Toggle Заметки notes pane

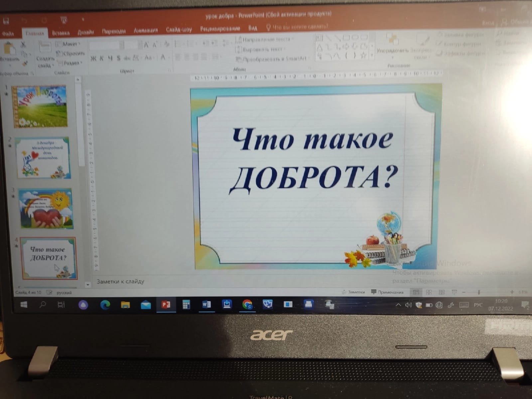353,292
